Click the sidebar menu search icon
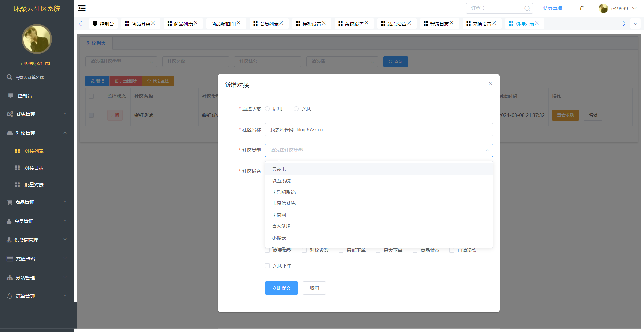The height and width of the screenshot is (332, 644). pyautogui.click(x=10, y=77)
